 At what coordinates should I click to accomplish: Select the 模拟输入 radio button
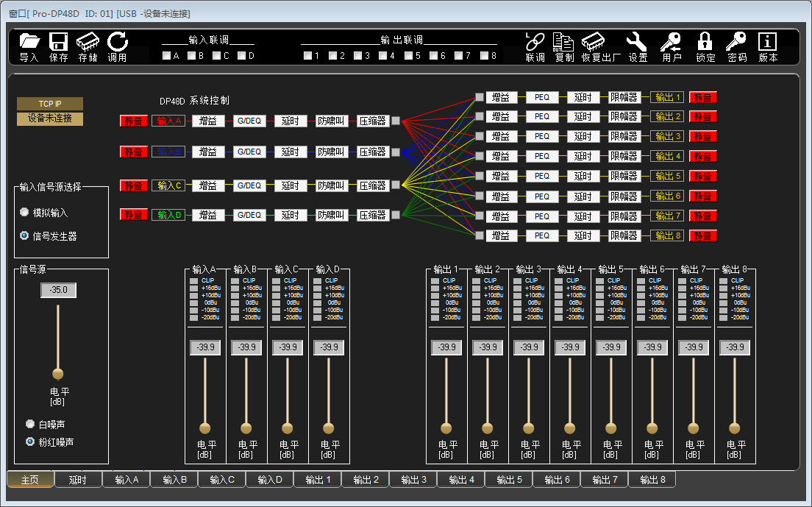tap(25, 213)
